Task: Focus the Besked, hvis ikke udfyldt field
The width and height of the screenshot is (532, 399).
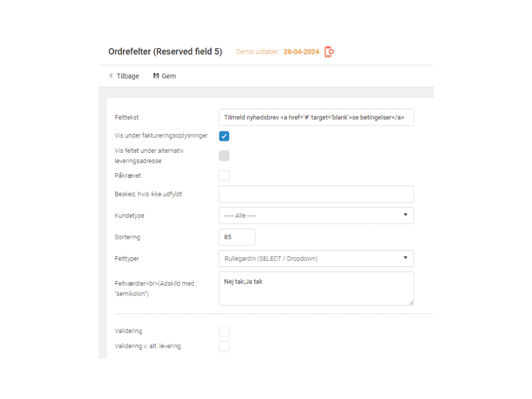Action: 316,194
